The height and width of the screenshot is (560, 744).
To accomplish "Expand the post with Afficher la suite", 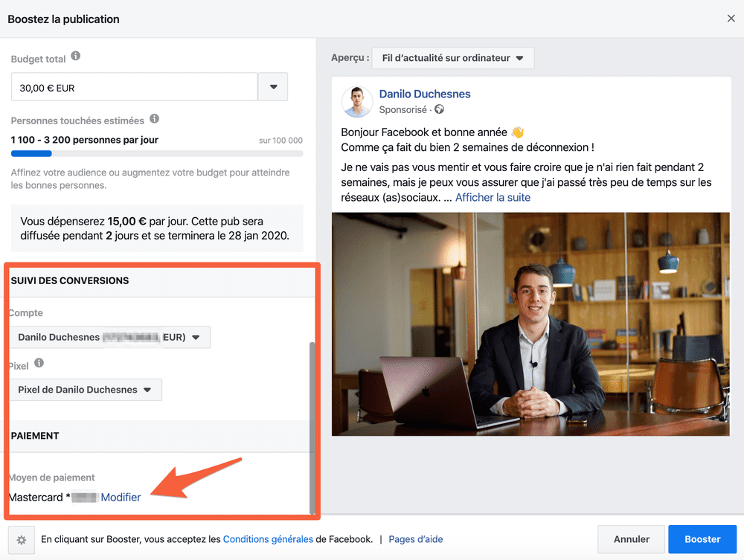I will tap(493, 197).
